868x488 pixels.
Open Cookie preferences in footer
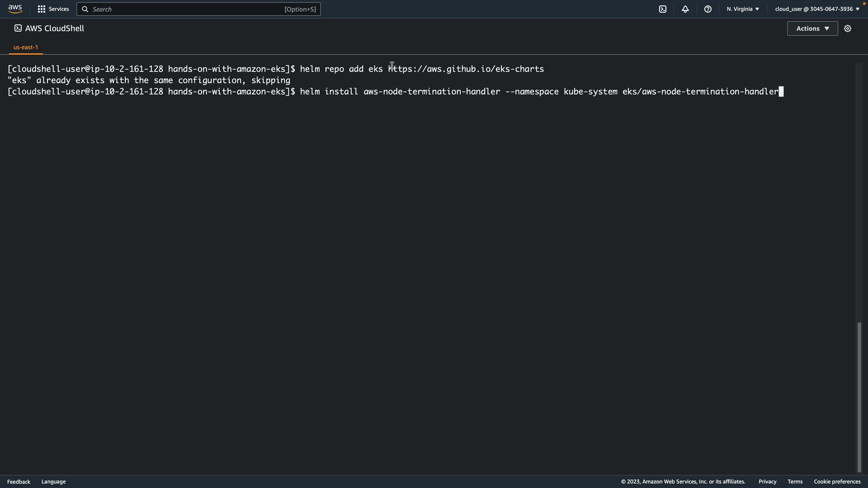tap(837, 482)
